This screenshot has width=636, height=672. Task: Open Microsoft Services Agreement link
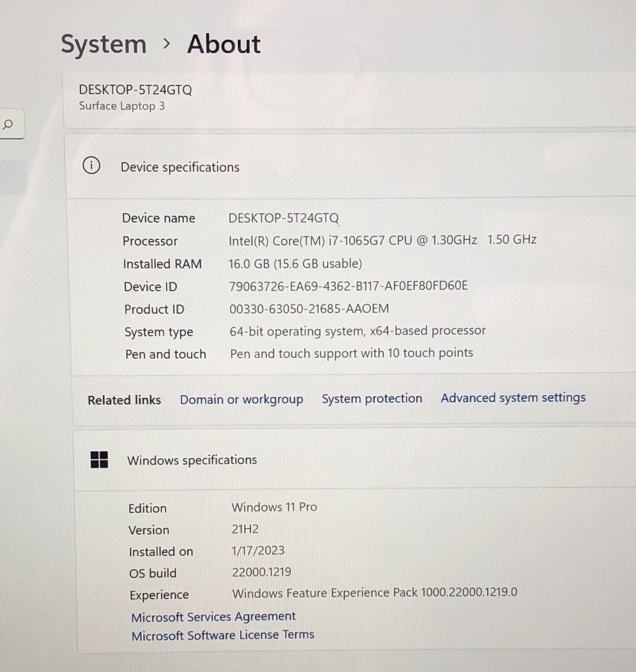point(213,616)
